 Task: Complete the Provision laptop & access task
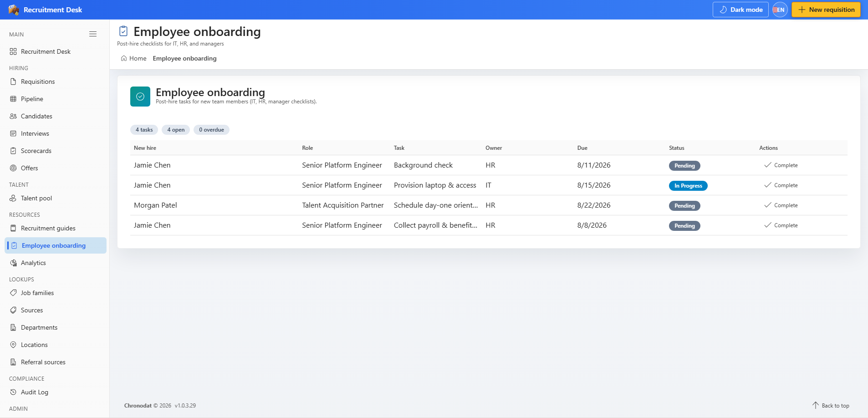point(781,185)
